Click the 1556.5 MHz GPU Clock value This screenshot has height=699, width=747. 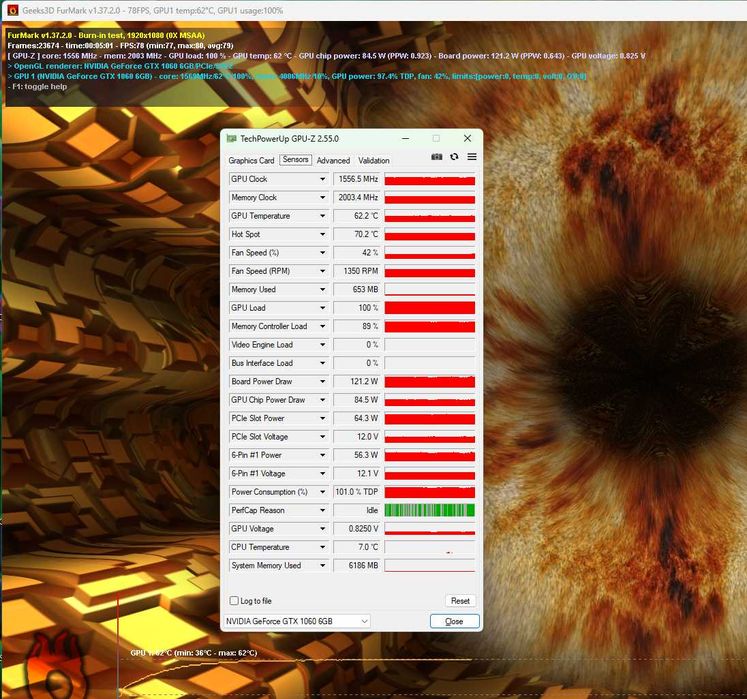coord(356,179)
